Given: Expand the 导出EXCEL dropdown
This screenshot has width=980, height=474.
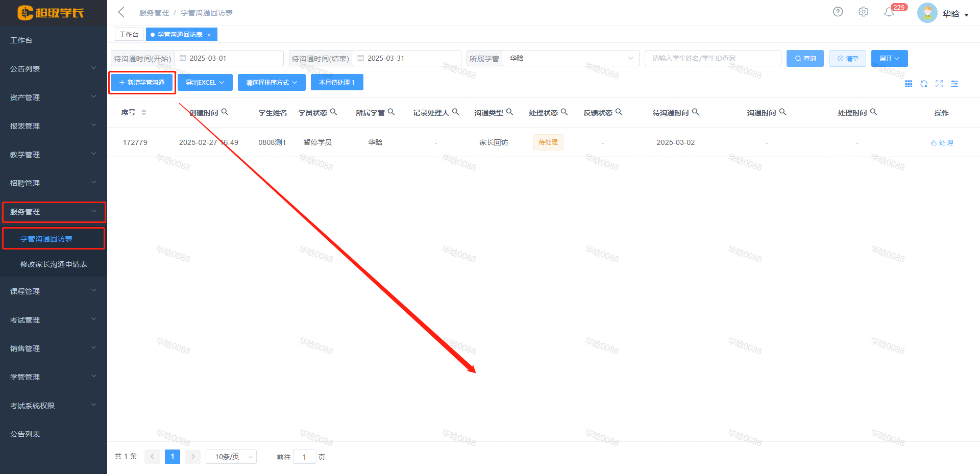Looking at the screenshot, I should [205, 82].
